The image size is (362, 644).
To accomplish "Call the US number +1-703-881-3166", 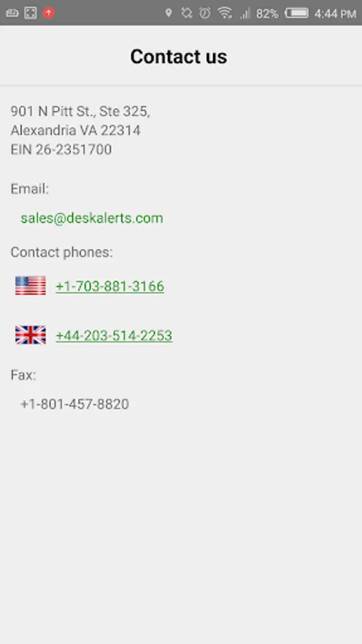I will tap(110, 286).
